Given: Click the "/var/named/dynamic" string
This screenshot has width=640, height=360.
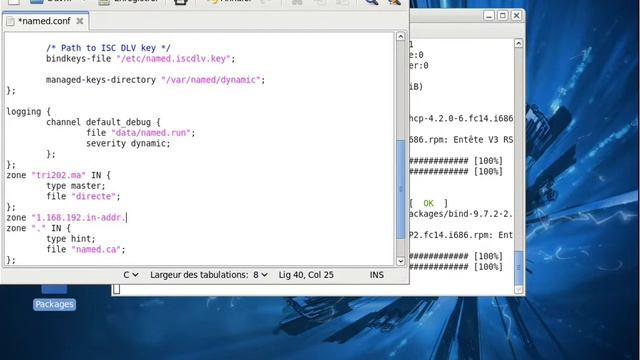Looking at the screenshot, I should coord(211,80).
